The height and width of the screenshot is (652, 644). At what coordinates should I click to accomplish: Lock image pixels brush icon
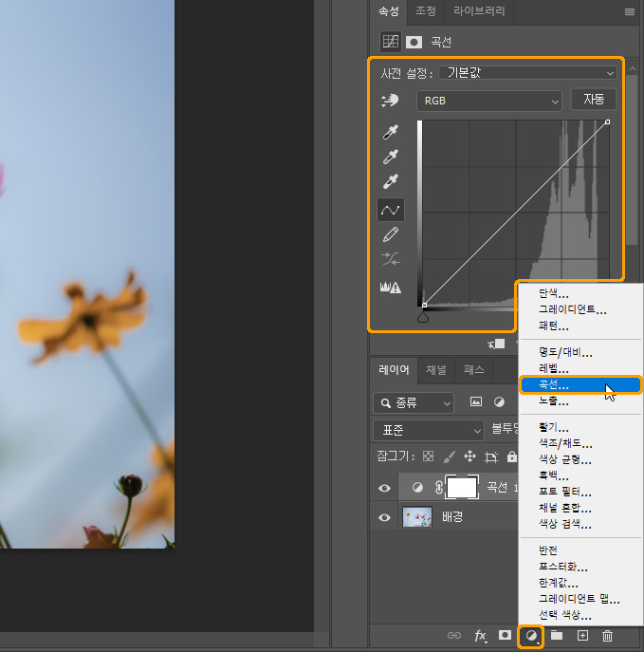(449, 456)
